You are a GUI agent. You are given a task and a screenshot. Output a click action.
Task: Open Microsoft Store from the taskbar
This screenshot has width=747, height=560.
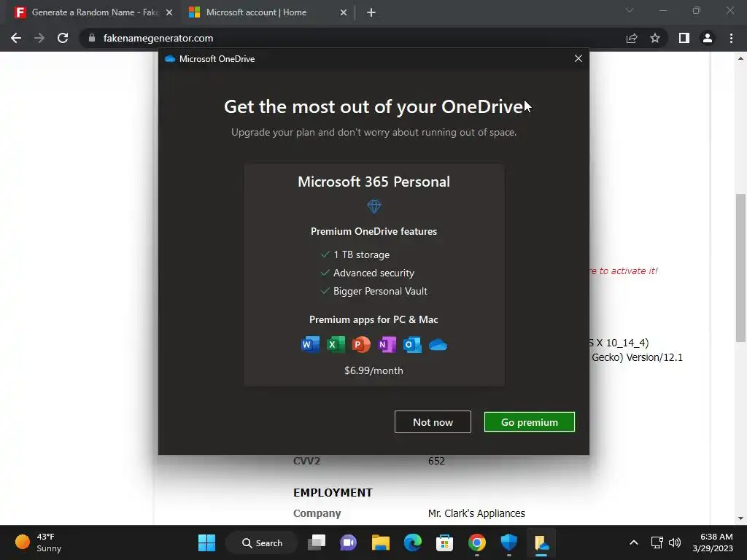click(x=444, y=542)
